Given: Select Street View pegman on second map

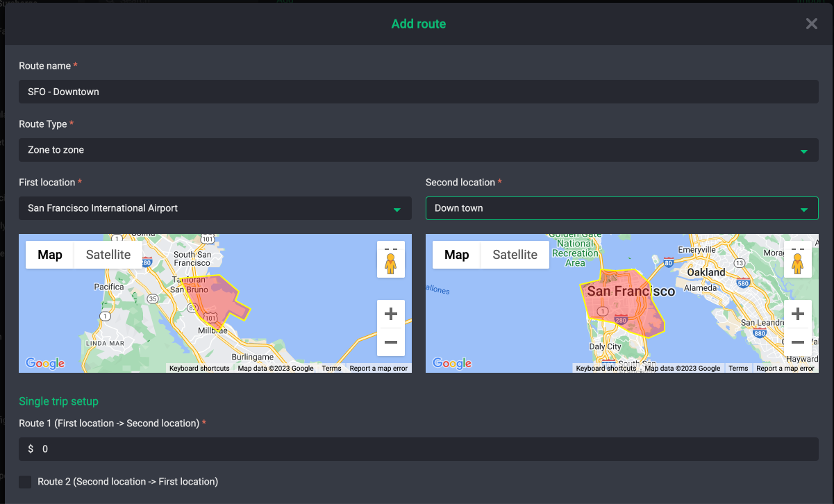Looking at the screenshot, I should click(798, 260).
